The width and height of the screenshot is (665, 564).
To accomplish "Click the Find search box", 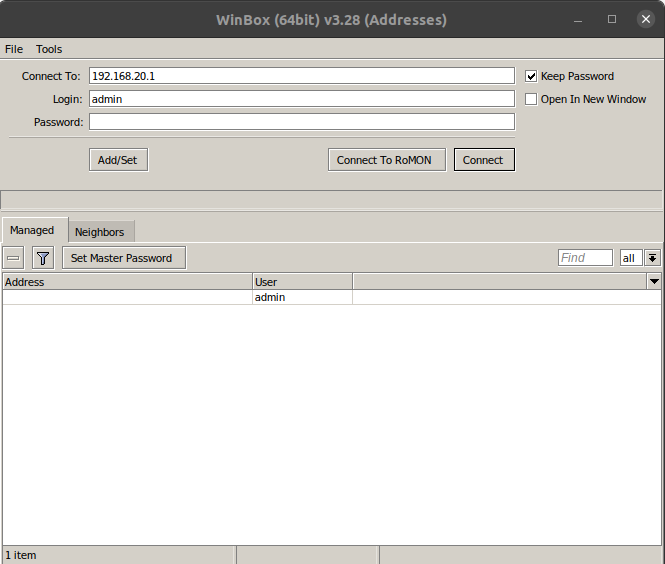I will tap(585, 258).
